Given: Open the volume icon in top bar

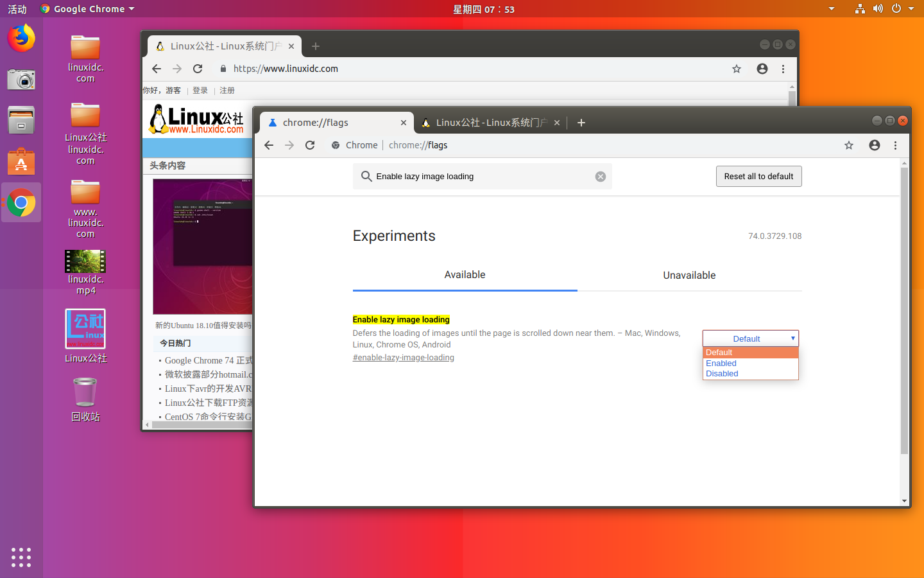Looking at the screenshot, I should 878,9.
